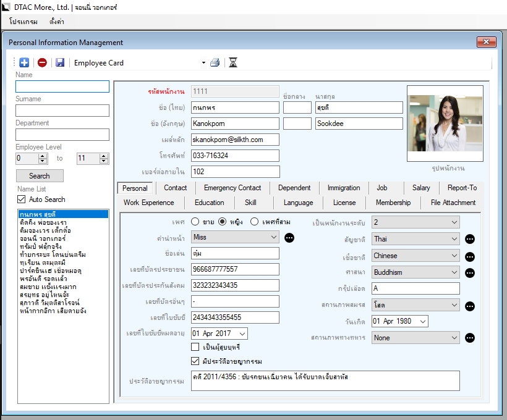Open the โปรแกรม menu
Viewport: 507px width, 420px height.
(x=23, y=22)
